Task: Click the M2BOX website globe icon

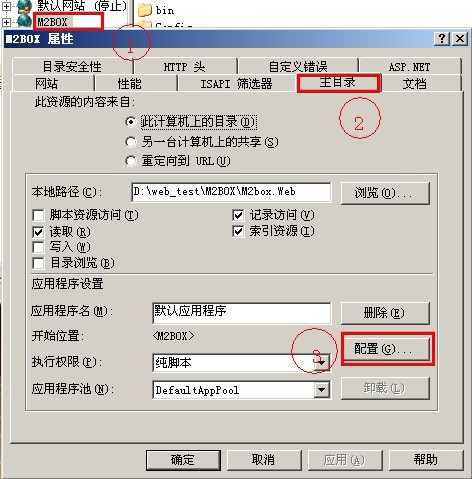Action: pos(24,21)
